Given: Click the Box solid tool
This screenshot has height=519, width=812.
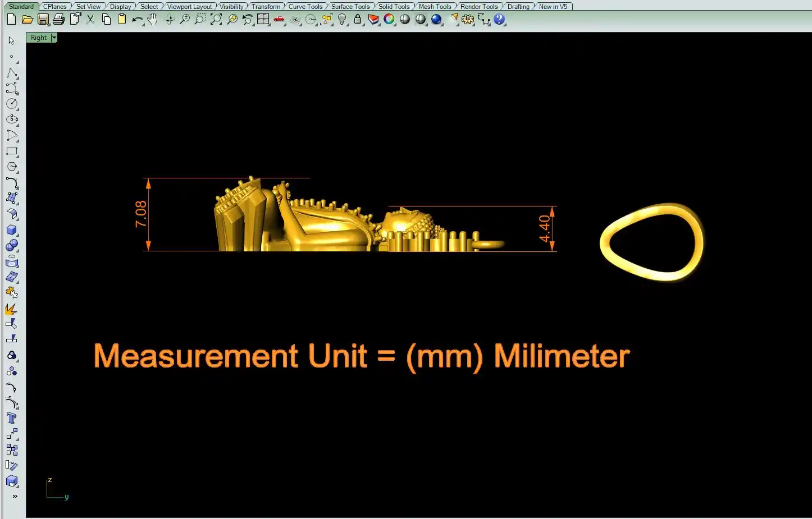Looking at the screenshot, I should pyautogui.click(x=11, y=230).
